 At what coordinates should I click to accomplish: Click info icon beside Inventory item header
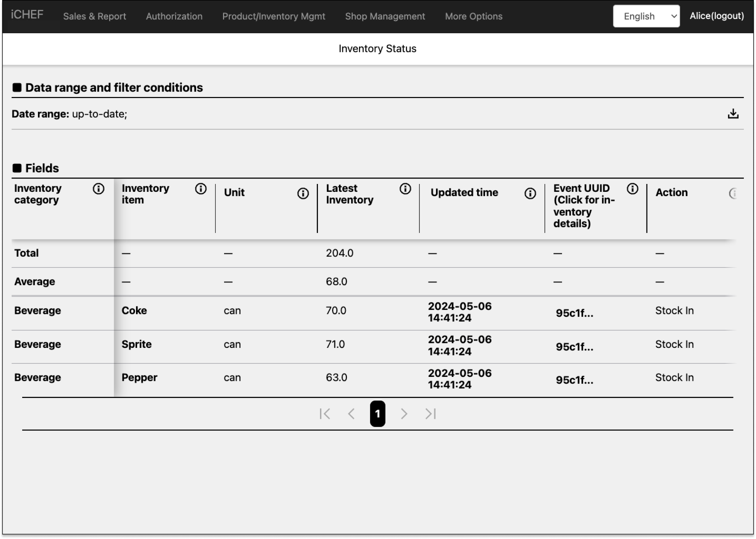201,189
